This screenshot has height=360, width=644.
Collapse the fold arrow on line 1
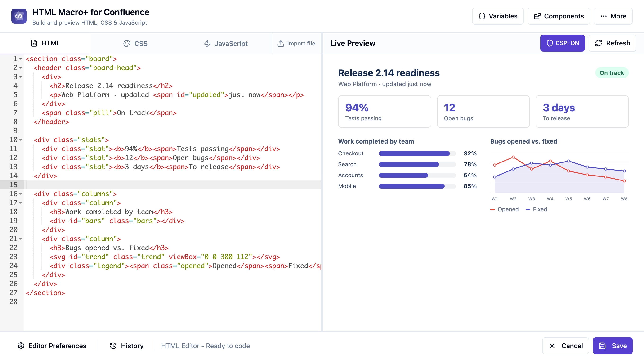tap(21, 59)
